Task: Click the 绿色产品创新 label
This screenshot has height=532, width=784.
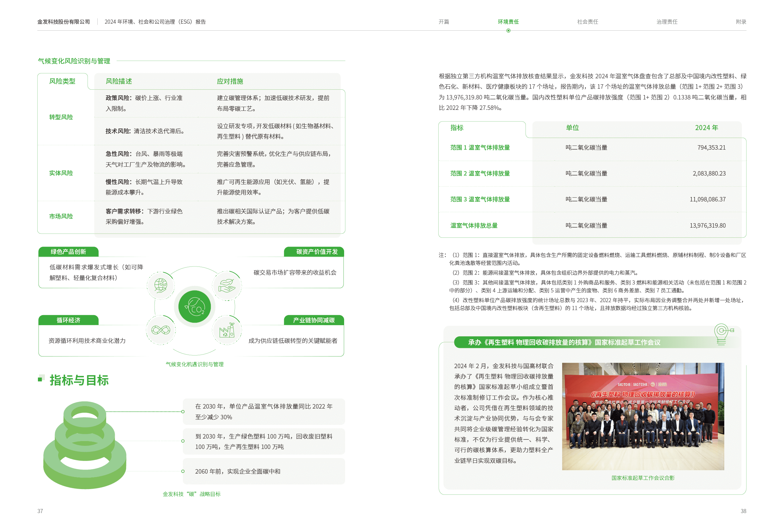Action: click(69, 252)
